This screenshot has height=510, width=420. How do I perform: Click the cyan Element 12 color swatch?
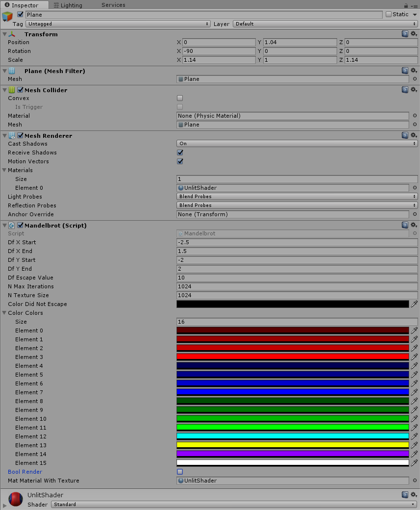point(293,436)
